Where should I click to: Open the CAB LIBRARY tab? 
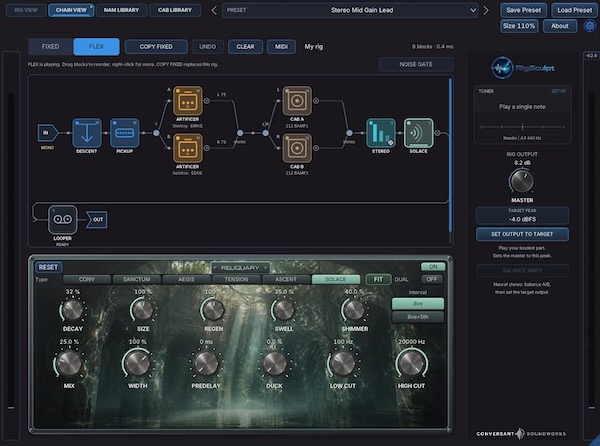175,10
